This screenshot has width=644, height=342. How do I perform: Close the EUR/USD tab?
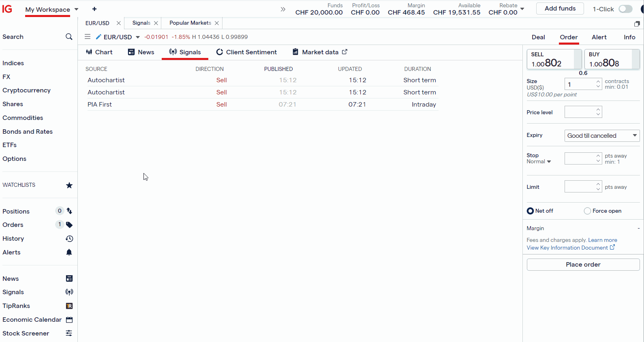119,23
